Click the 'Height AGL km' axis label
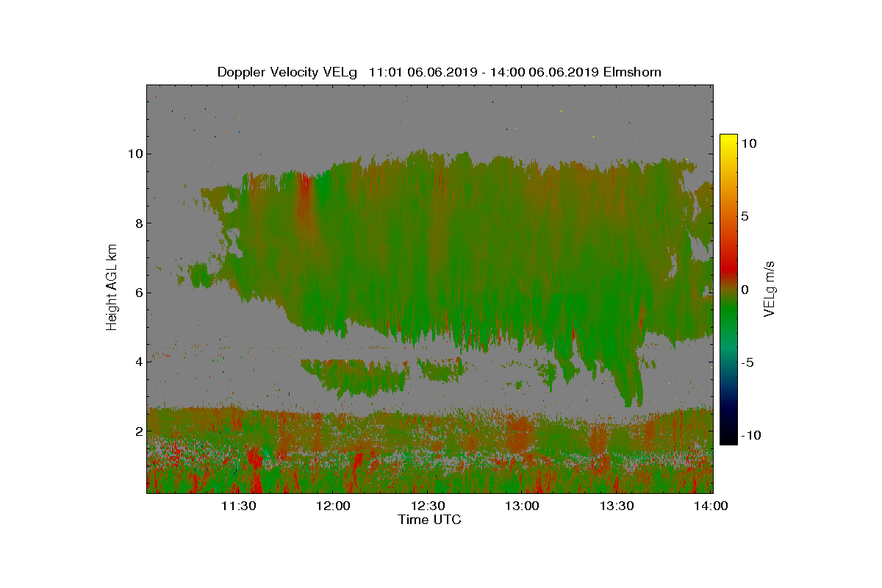 tap(112, 288)
